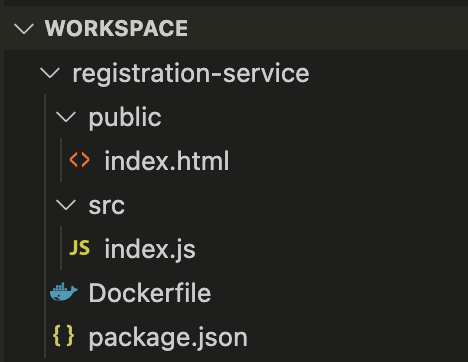Click the dark strip above the WORKSPACE header
Screen dimensions: 468x362
(x=234, y=3)
